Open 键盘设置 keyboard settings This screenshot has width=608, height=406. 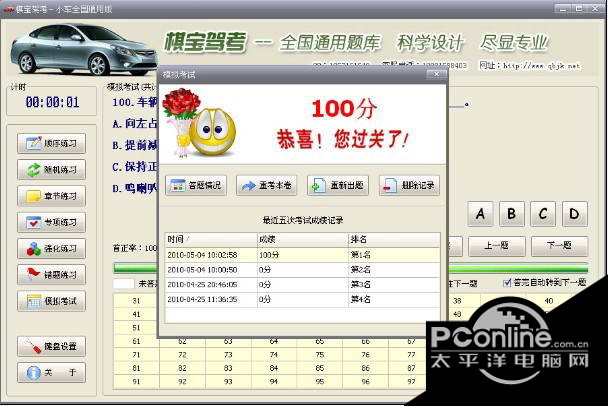(52, 346)
